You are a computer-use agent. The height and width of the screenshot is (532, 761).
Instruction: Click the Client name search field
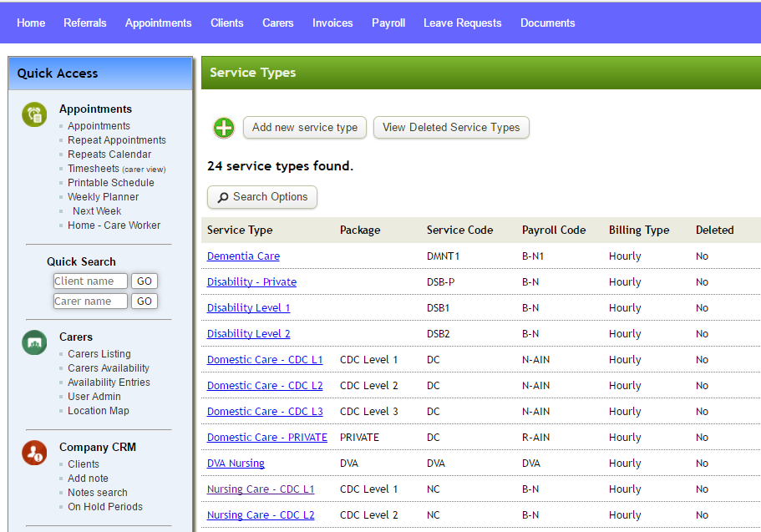tap(90, 281)
